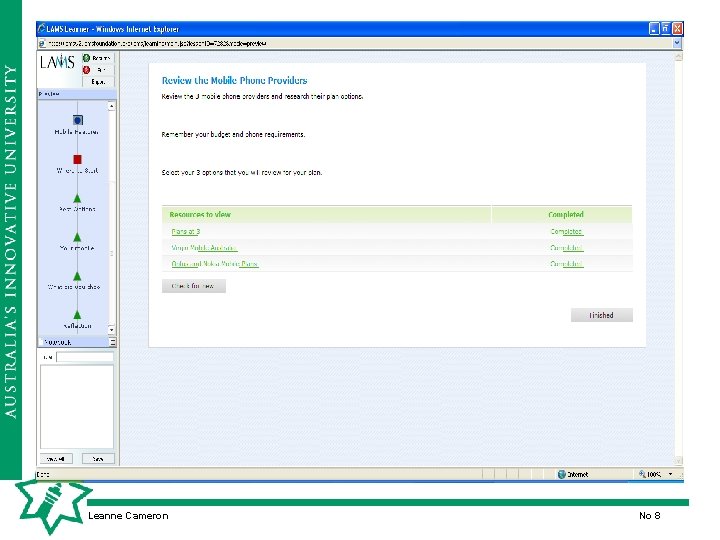This screenshot has height=540, width=720.
Task: Select the Reflection green triangle node
Action: [77, 315]
